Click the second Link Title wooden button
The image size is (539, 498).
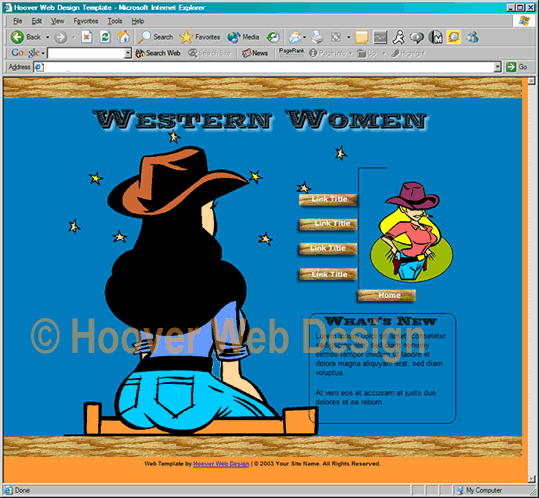click(328, 224)
